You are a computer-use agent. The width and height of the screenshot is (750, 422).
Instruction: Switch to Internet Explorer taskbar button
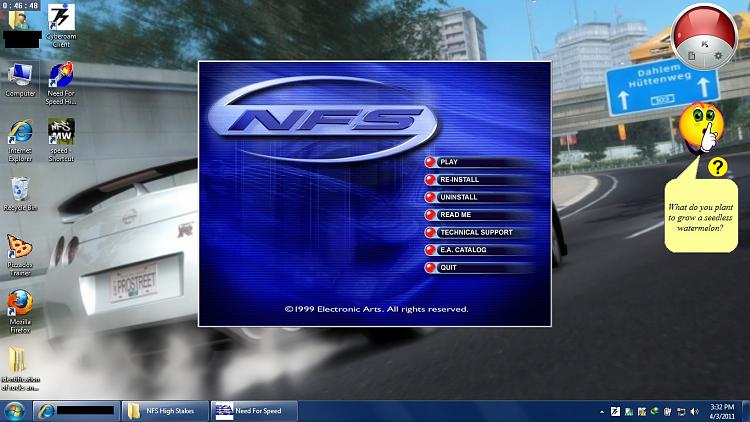click(x=76, y=411)
